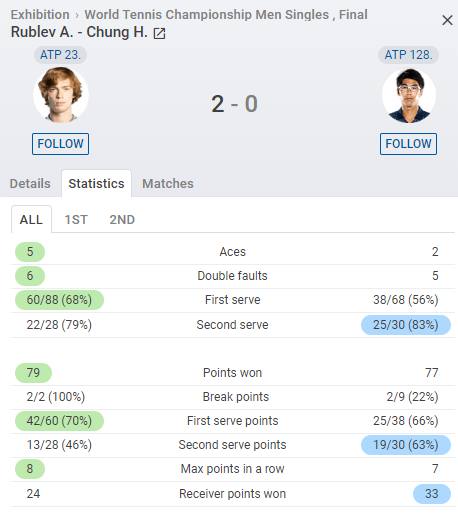
Task: Open match in new window icon
Action: pos(159,33)
